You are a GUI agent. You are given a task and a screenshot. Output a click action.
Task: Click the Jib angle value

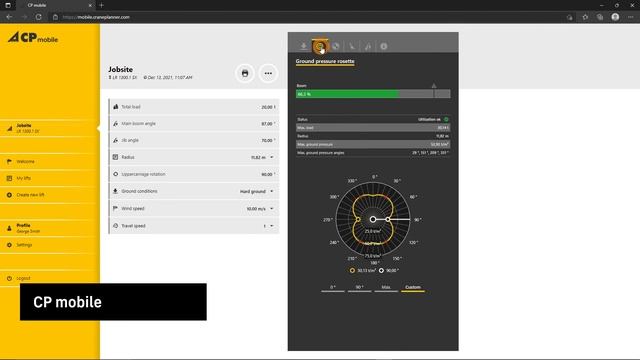tap(268, 140)
